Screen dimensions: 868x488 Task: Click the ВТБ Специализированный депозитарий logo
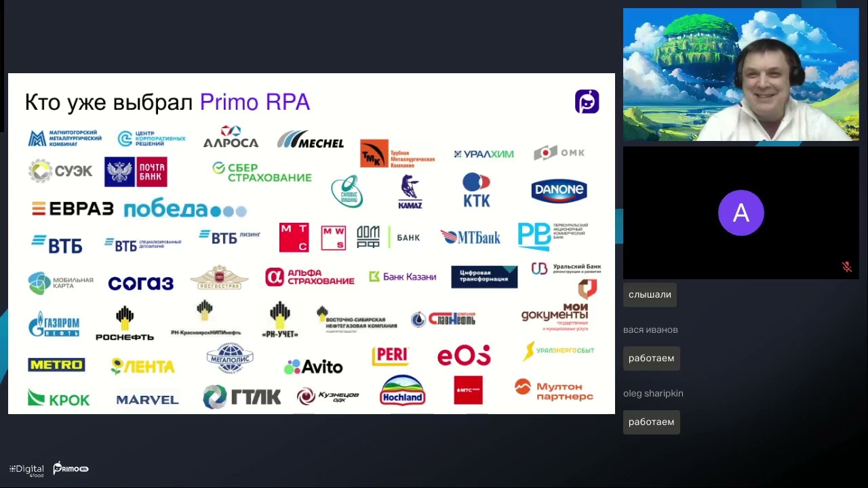(x=142, y=245)
